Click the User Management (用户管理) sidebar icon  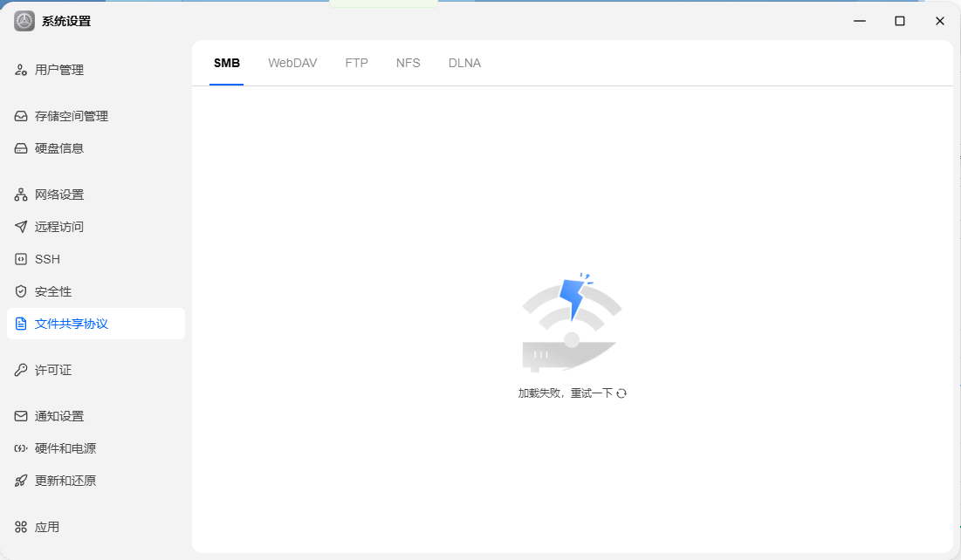(21, 70)
